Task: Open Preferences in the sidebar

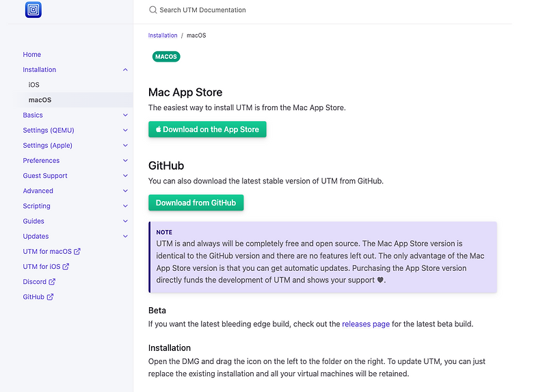Action: 41,161
